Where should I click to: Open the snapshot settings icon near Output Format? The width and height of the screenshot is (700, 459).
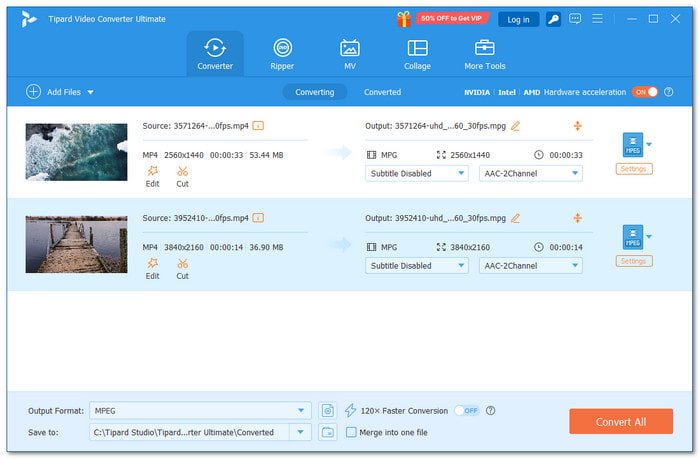(x=328, y=410)
